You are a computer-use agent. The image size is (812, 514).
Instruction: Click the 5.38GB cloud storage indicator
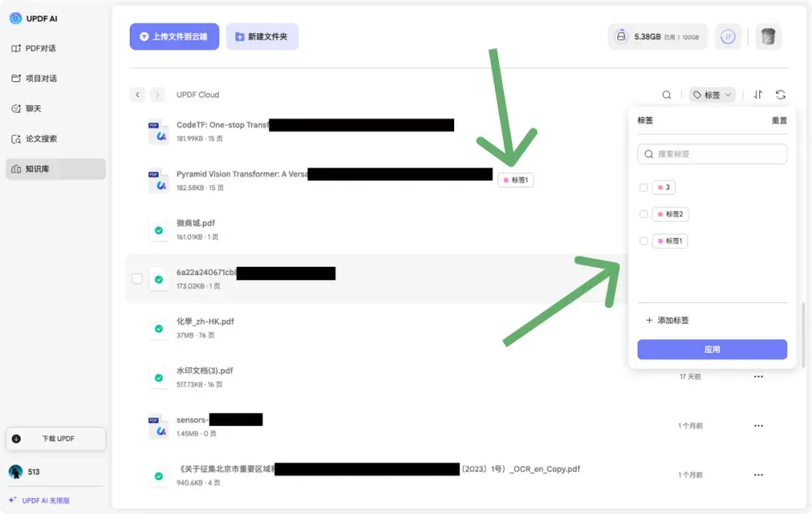coord(657,37)
